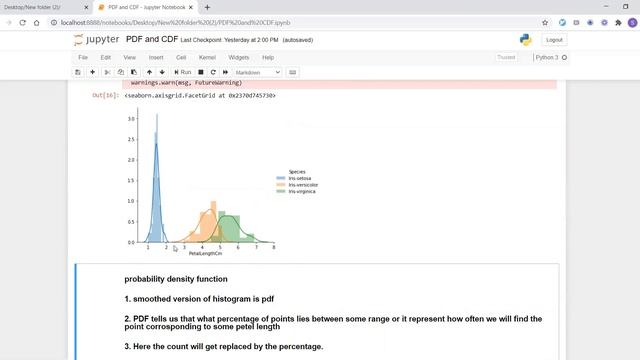640x360 pixels.
Task: Click the 'probability density function' heading
Action: click(x=176, y=279)
